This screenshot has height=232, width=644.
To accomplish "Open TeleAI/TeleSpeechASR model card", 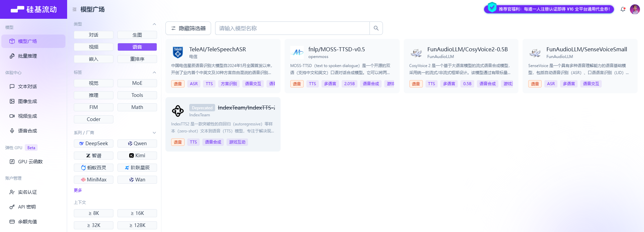I will click(223, 66).
